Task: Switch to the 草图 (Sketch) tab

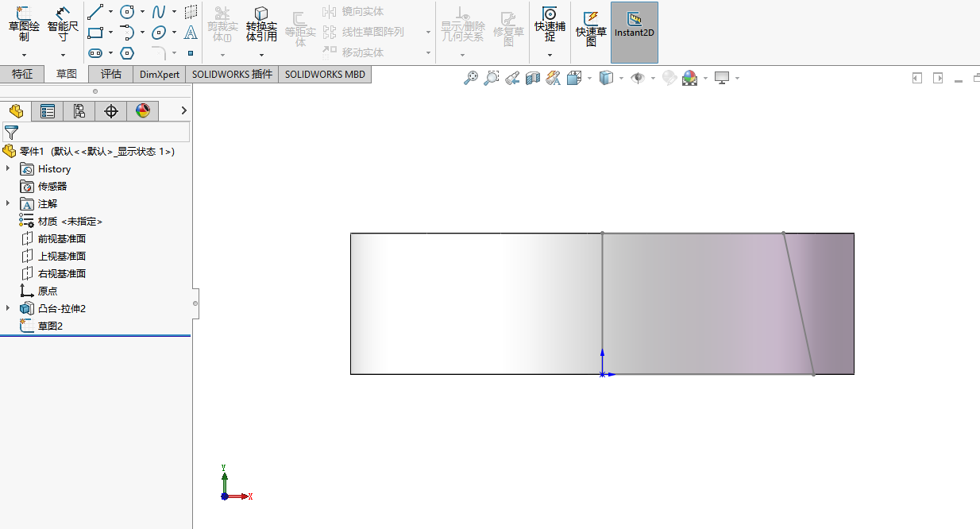Action: point(66,74)
